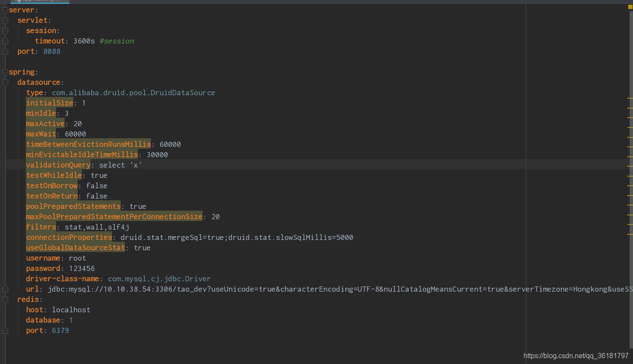Click the type key under datasource
Screen dimensions: 633x364
click(34, 93)
